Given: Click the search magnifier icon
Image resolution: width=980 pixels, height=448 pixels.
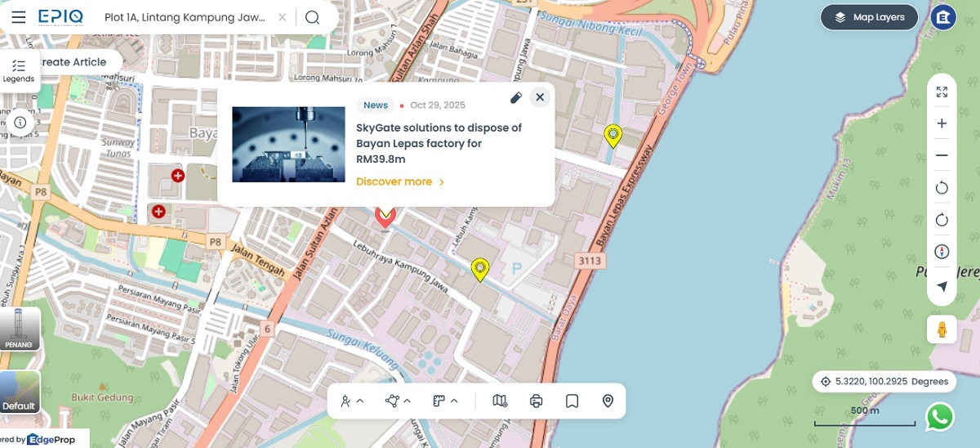Looking at the screenshot, I should click(x=312, y=17).
